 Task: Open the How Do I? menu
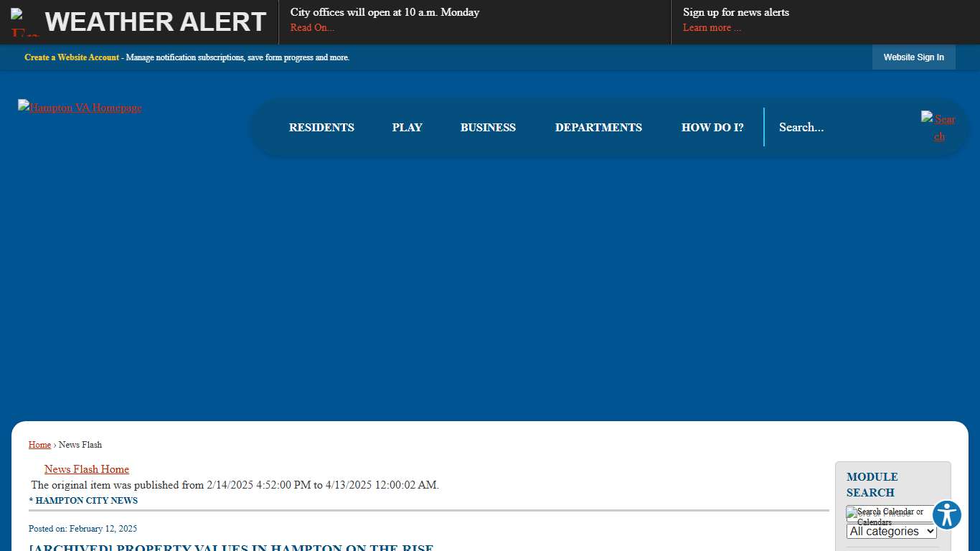pos(712,128)
